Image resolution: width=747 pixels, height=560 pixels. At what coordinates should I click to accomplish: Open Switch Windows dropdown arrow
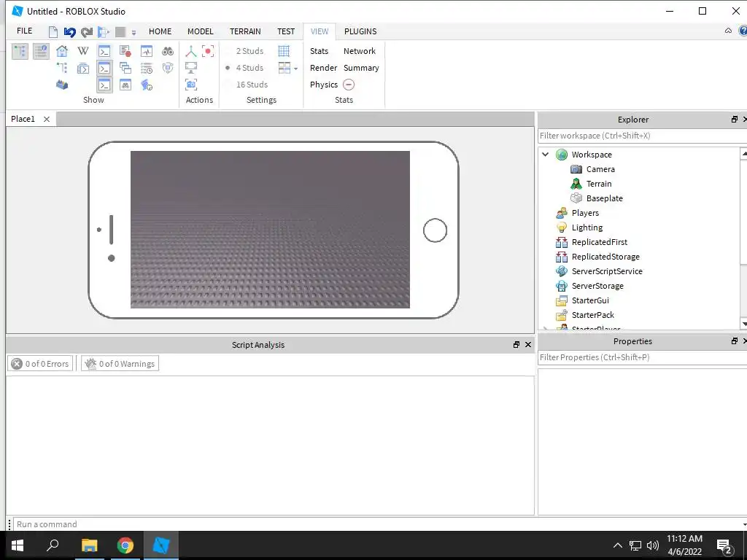[x=296, y=69]
